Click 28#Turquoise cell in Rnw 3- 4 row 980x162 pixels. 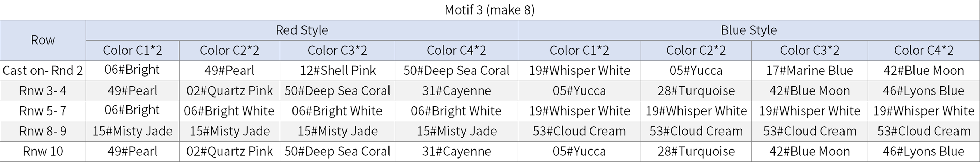pyautogui.click(x=696, y=91)
